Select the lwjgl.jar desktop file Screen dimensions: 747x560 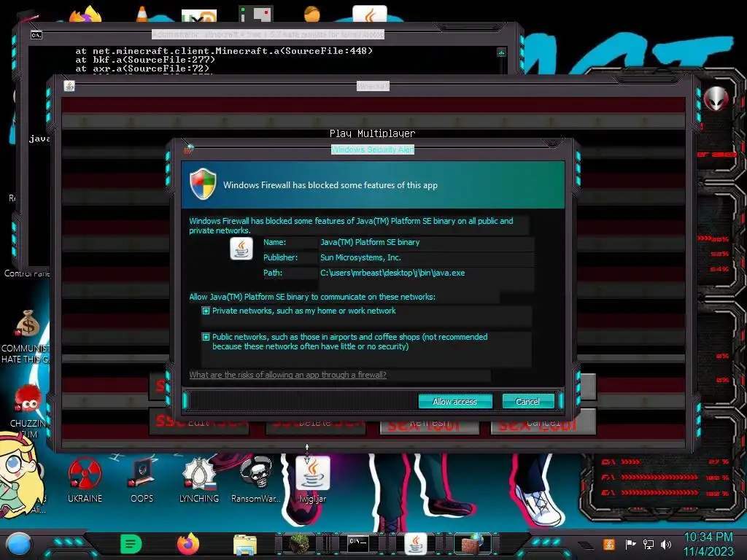pos(312,480)
